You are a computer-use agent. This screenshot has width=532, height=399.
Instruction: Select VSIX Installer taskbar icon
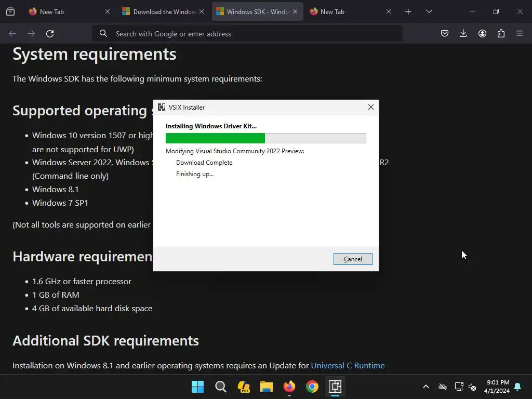[x=335, y=387]
